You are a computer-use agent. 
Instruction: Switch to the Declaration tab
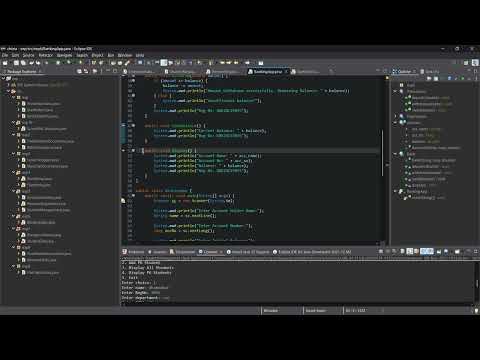[x=182, y=252]
